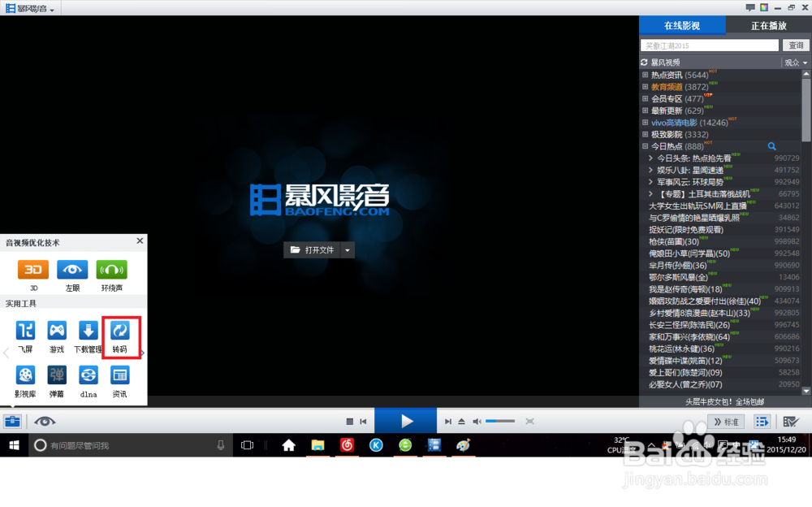Expand the 最新更新 category

(646, 110)
